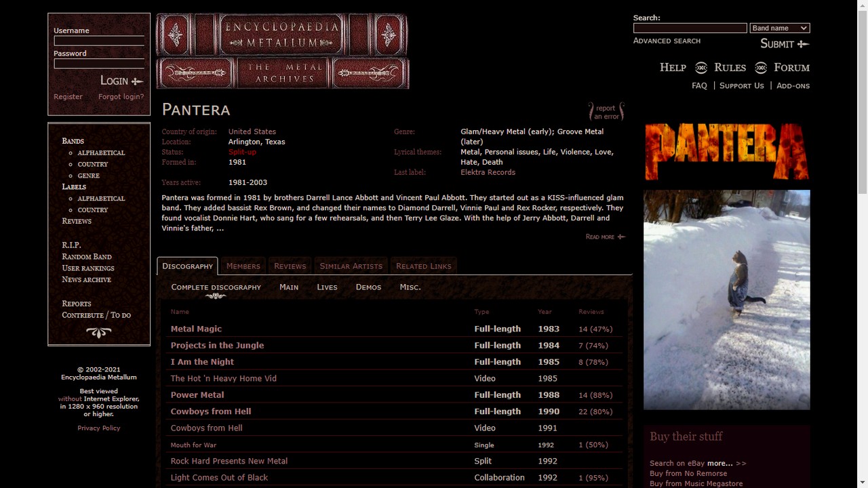Open Search on eBay more link
The width and height of the screenshot is (868, 488).
pos(698,464)
